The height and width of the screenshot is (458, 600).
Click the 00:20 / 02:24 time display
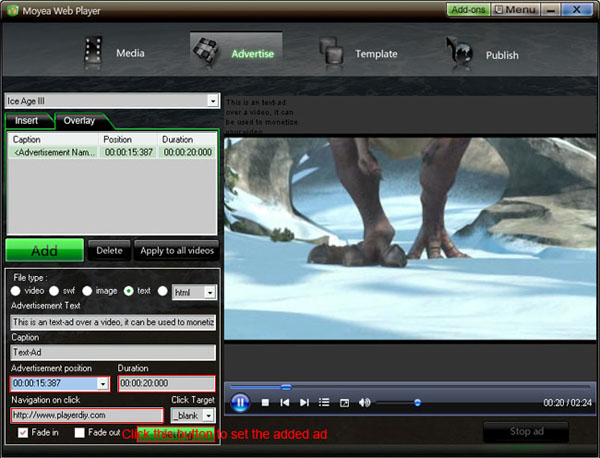click(567, 403)
